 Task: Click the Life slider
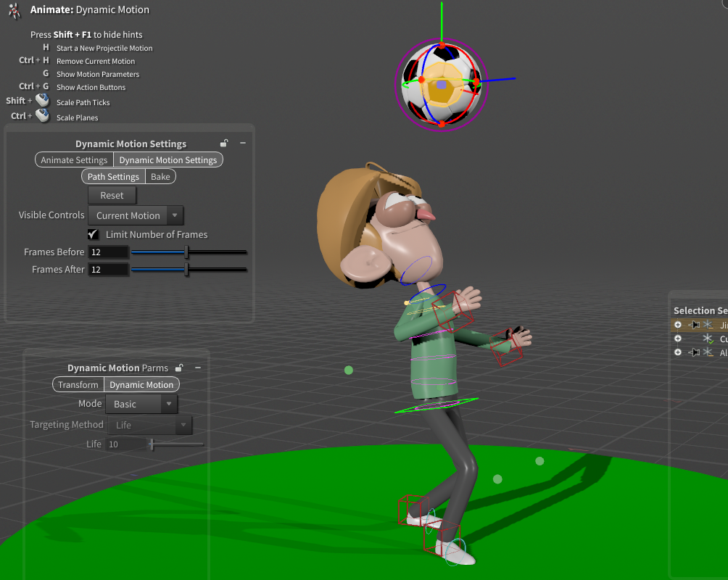(x=176, y=444)
